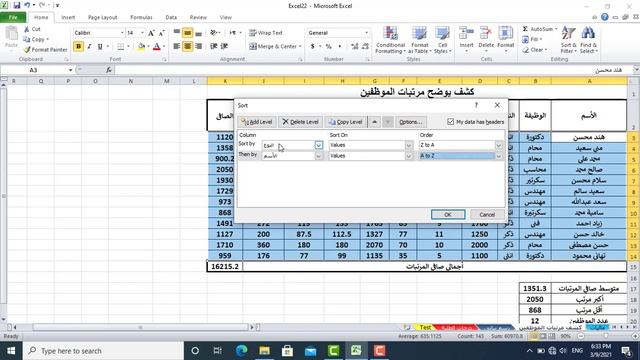
Task: Apply Fill Color bucket icon
Action: (141, 47)
